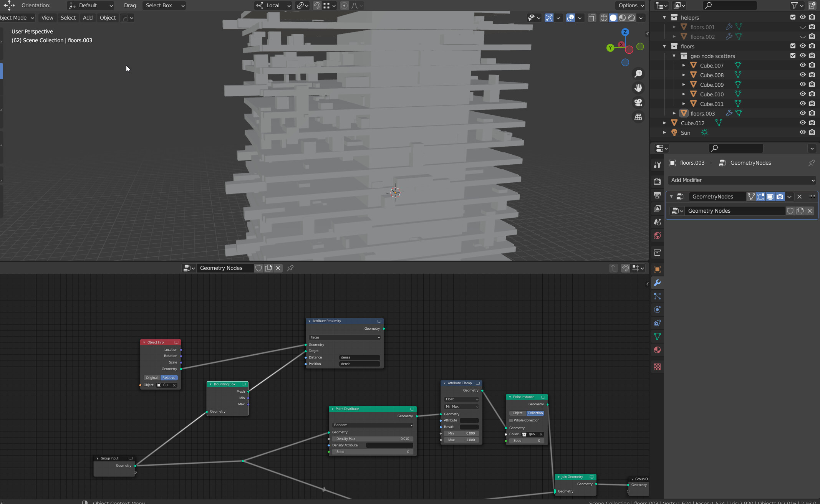This screenshot has height=504, width=820.
Task: Enable Whole Collection checkbox in Point Instance
Action: coord(511,420)
